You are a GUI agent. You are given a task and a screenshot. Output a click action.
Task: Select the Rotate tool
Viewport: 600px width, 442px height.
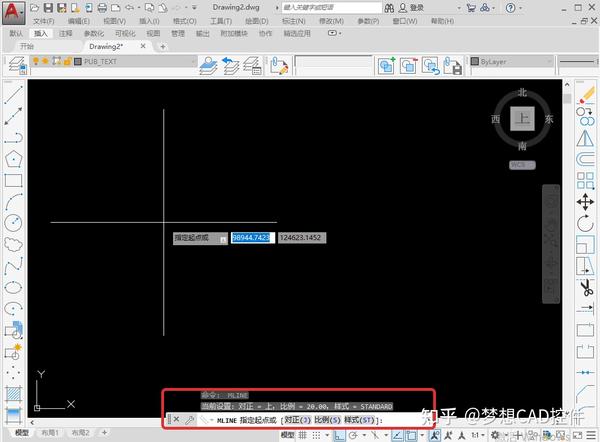[x=585, y=223]
